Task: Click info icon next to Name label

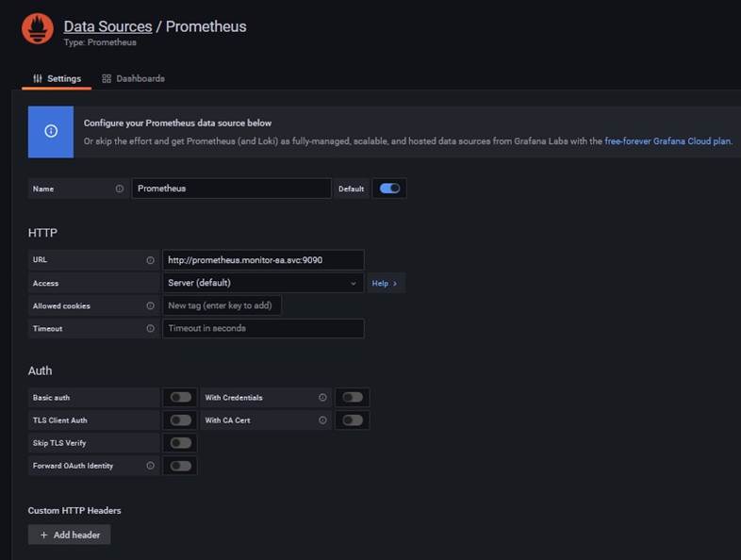Action: (120, 189)
